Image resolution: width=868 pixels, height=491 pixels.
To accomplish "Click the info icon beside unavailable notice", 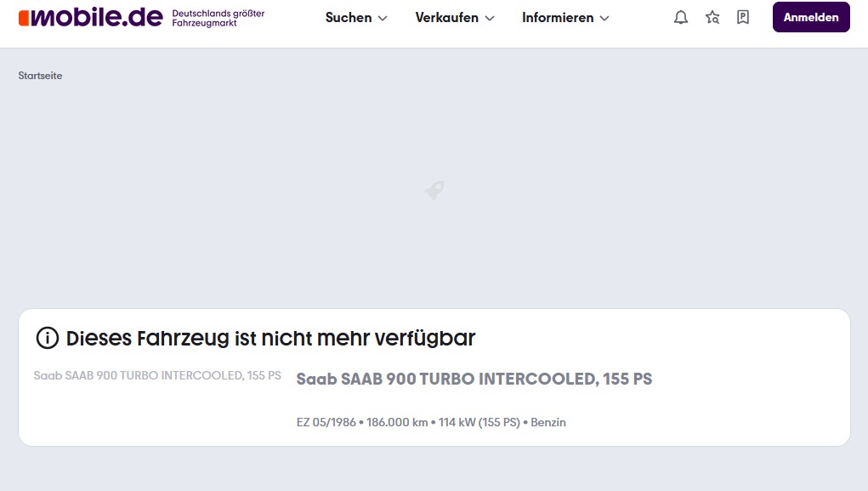I will [48, 338].
